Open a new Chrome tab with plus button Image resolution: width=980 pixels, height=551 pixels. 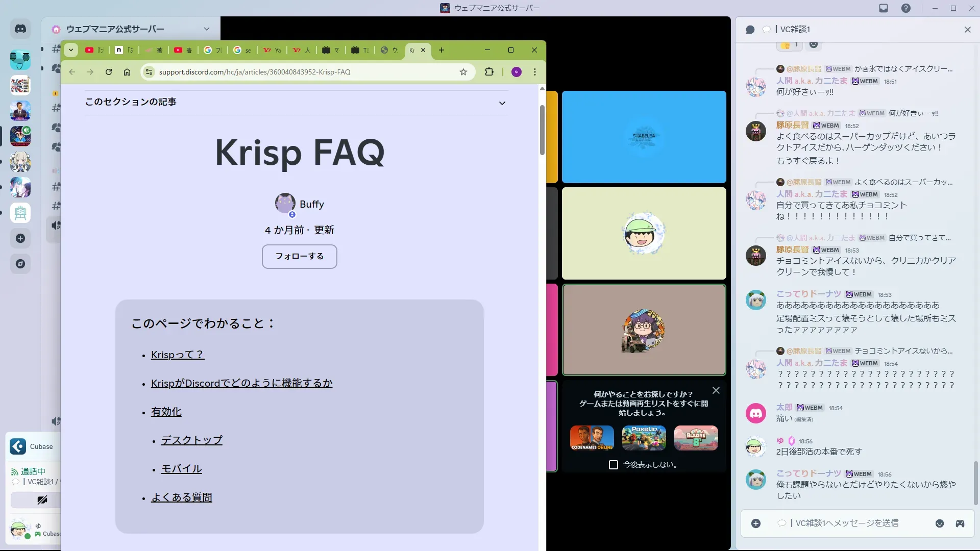(x=442, y=50)
